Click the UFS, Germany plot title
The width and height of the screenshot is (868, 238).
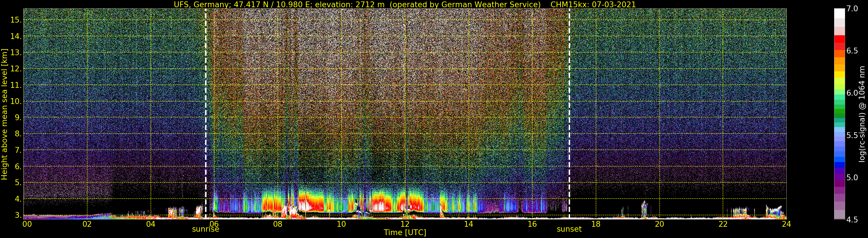tap(405, 4)
